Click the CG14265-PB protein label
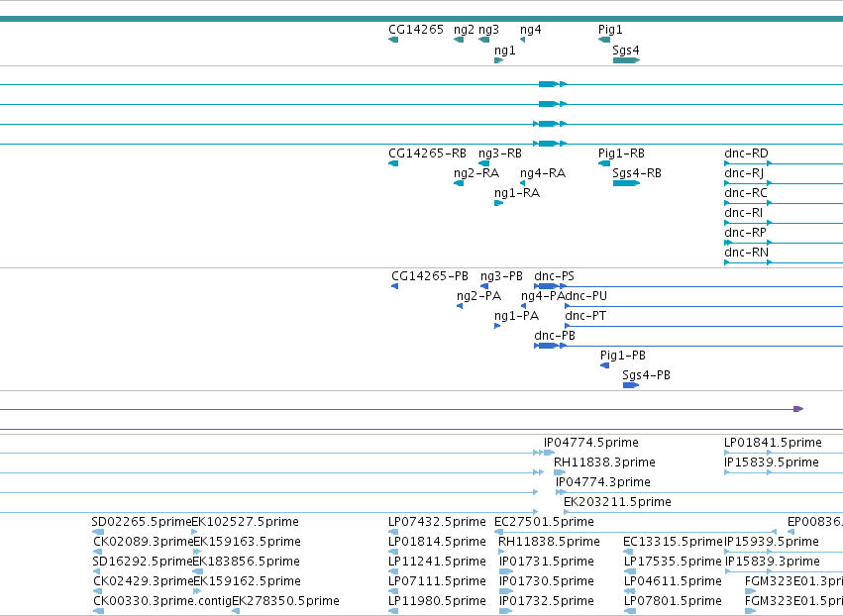This screenshot has height=616, width=843. click(430, 276)
